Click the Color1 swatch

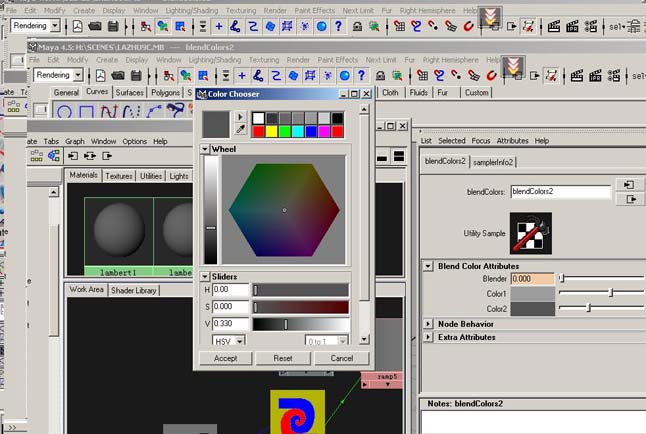click(x=533, y=294)
